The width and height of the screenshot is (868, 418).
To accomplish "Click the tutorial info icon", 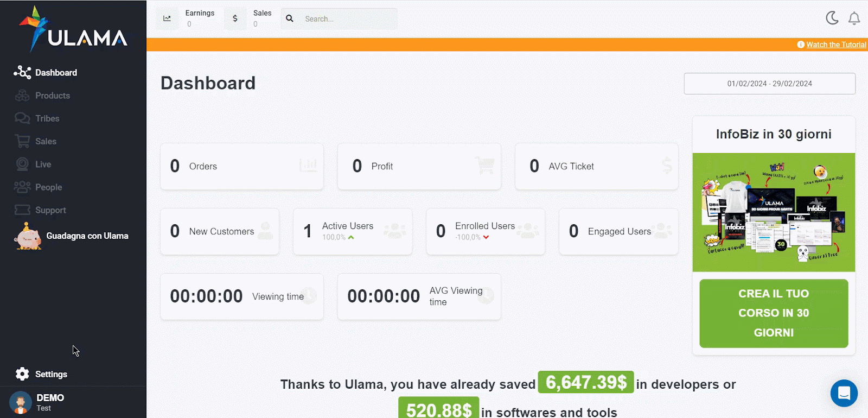I will pyautogui.click(x=801, y=45).
